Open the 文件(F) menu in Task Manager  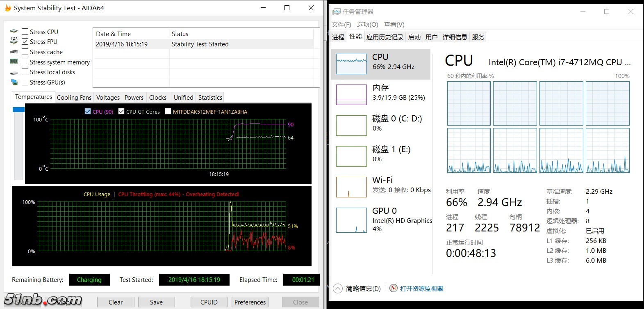pyautogui.click(x=341, y=25)
